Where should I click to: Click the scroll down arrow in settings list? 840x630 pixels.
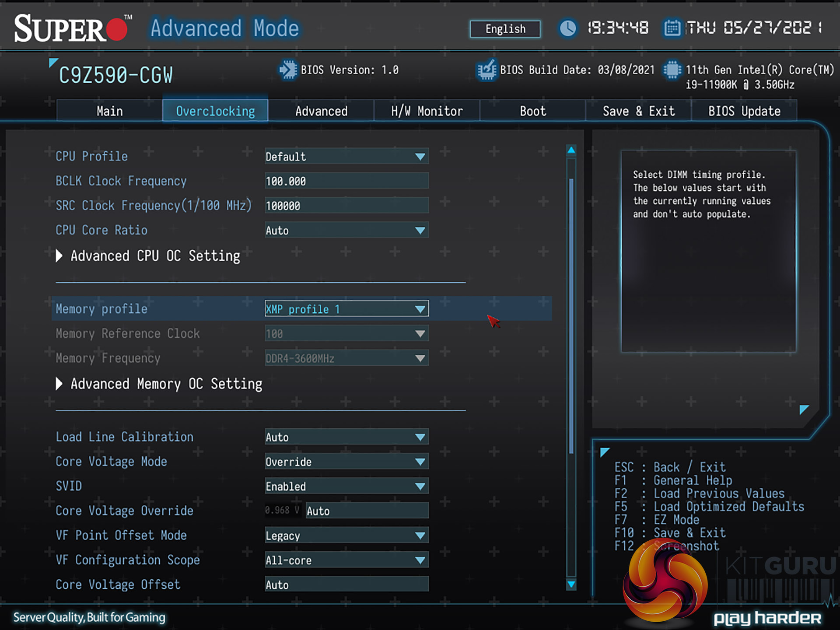coord(571,584)
